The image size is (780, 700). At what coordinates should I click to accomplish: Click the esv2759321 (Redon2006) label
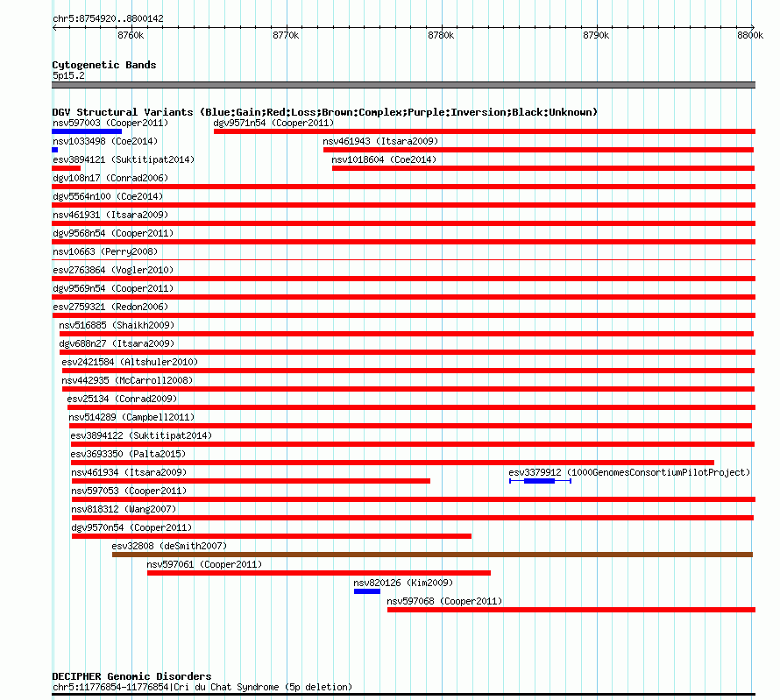click(x=110, y=307)
